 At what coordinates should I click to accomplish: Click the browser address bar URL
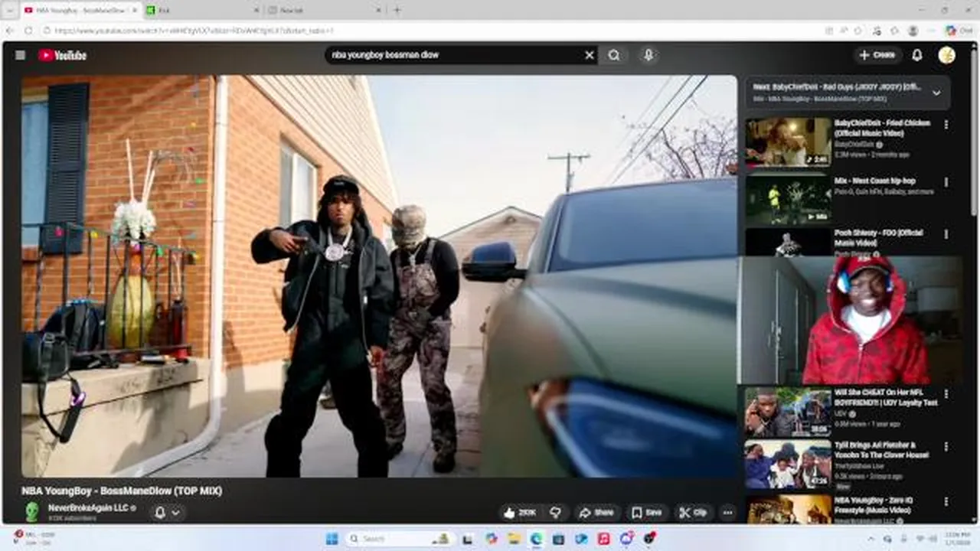193,31
